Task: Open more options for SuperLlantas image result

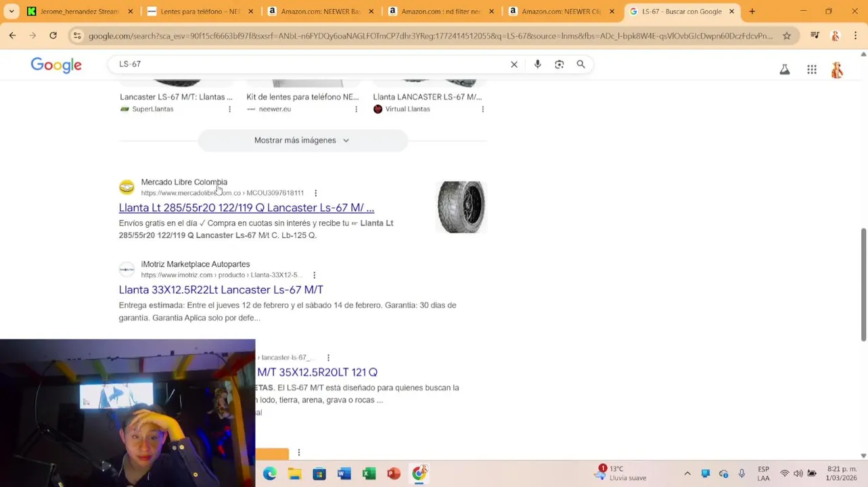Action: (229, 109)
